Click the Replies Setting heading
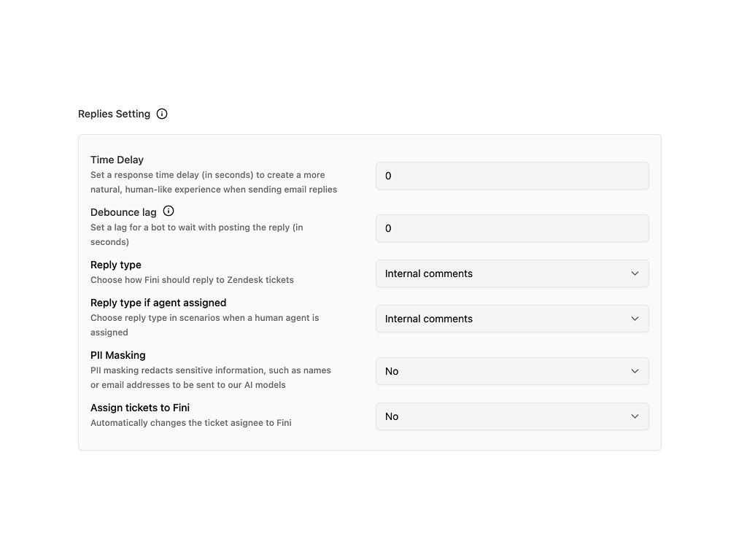 114,114
